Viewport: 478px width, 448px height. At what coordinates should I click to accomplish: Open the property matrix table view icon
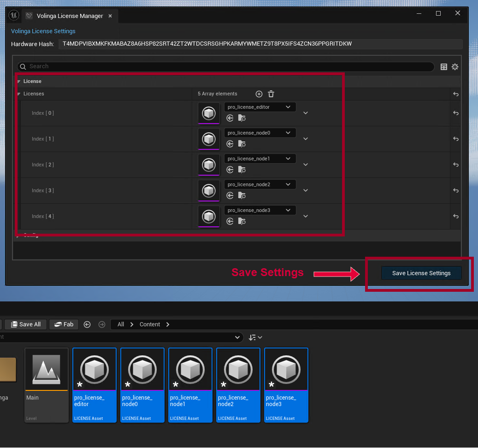point(444,67)
